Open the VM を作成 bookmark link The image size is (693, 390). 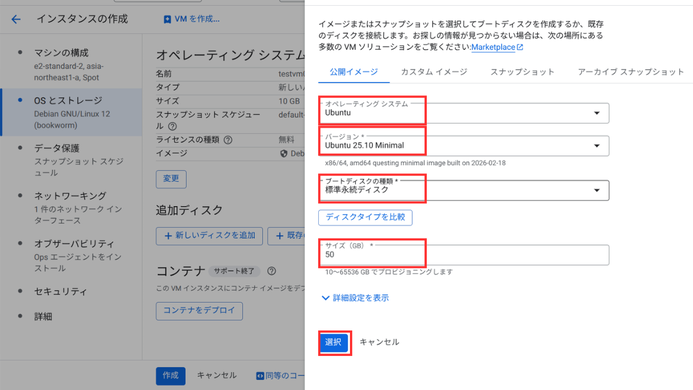click(x=191, y=19)
